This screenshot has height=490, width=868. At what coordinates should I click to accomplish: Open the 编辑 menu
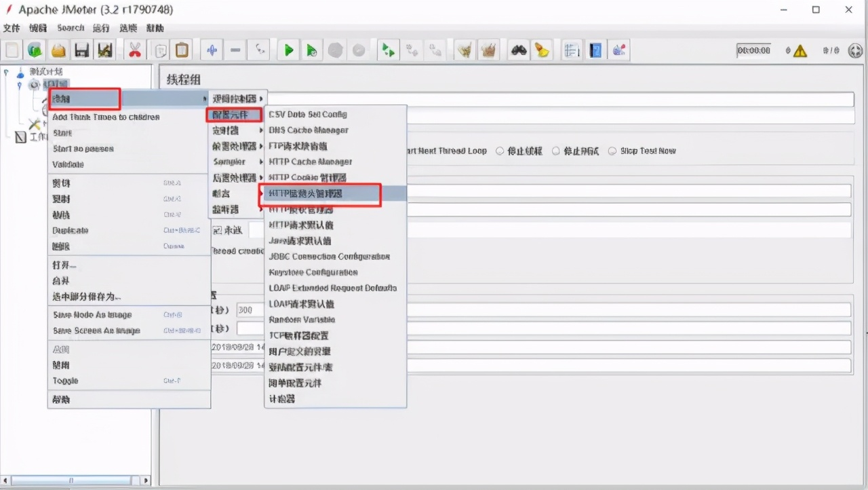[x=38, y=28]
